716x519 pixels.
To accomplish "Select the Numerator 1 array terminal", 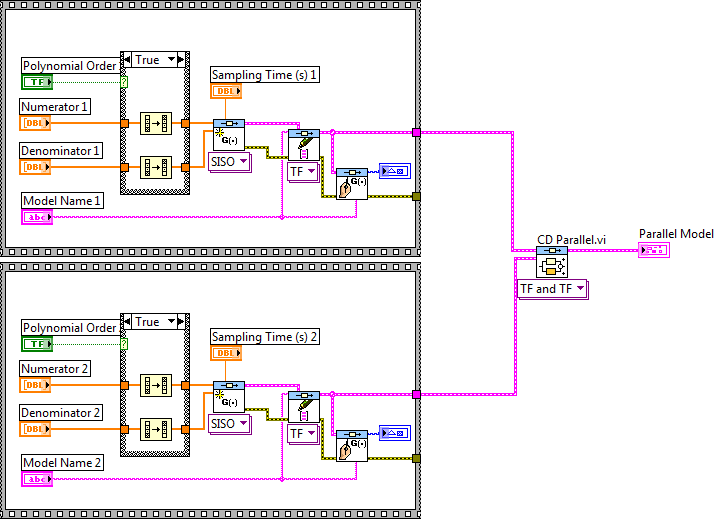I will [x=35, y=123].
